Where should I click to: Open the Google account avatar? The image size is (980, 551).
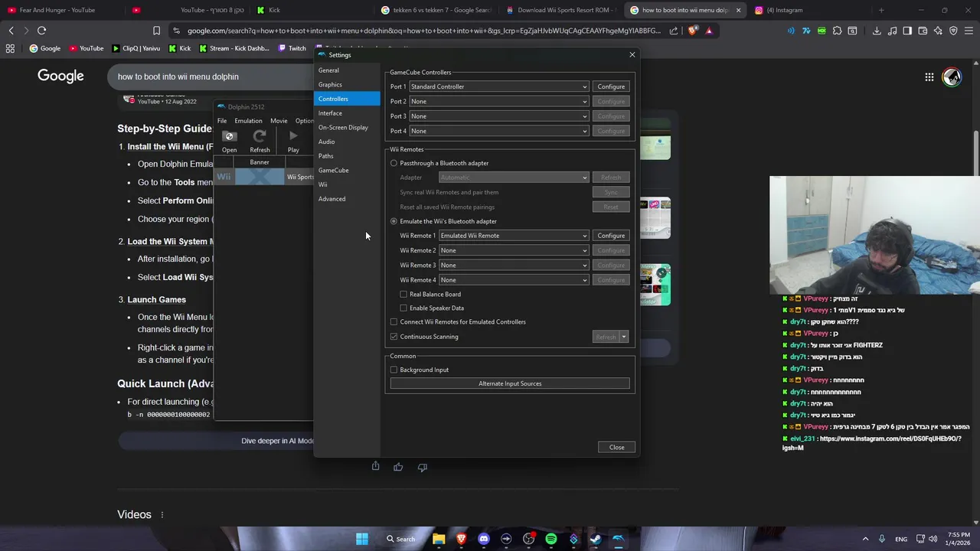(x=952, y=77)
